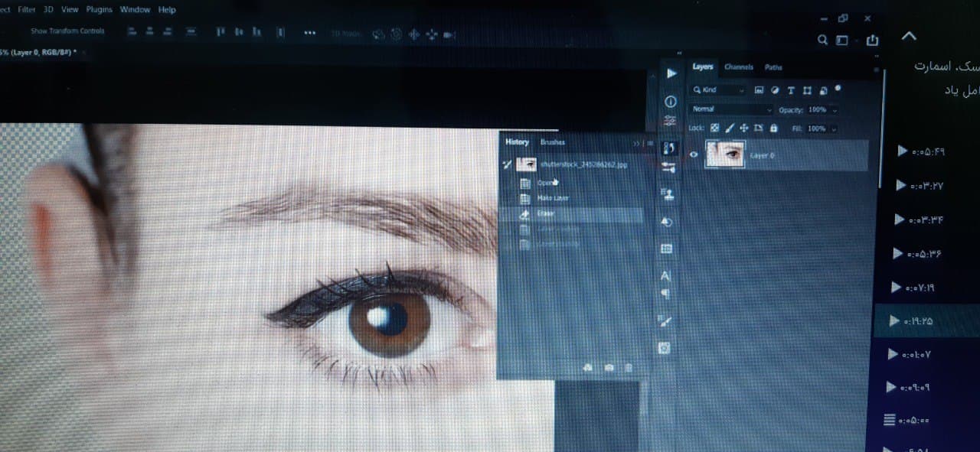980x452 pixels.
Task: Click the Make Layer history state
Action: tap(552, 198)
